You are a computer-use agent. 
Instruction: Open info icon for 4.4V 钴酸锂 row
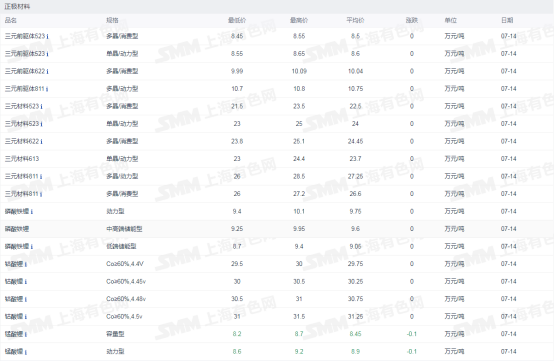pyautogui.click(x=26, y=264)
